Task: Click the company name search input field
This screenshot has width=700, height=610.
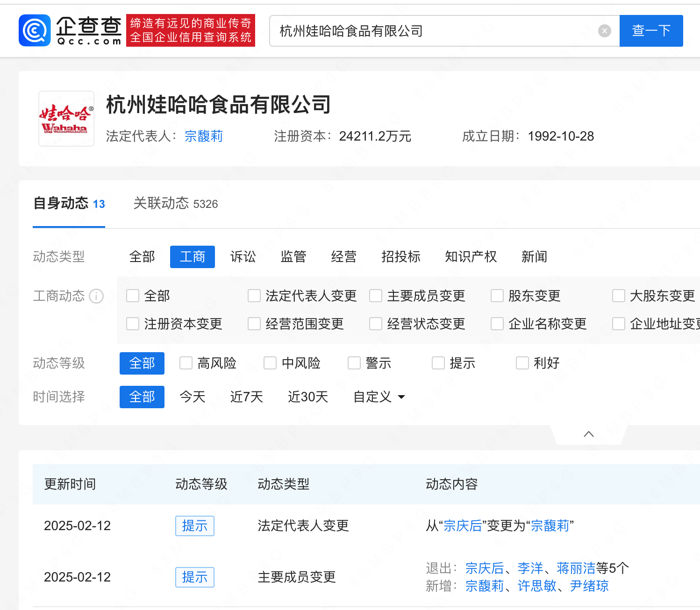Action: pos(435,31)
